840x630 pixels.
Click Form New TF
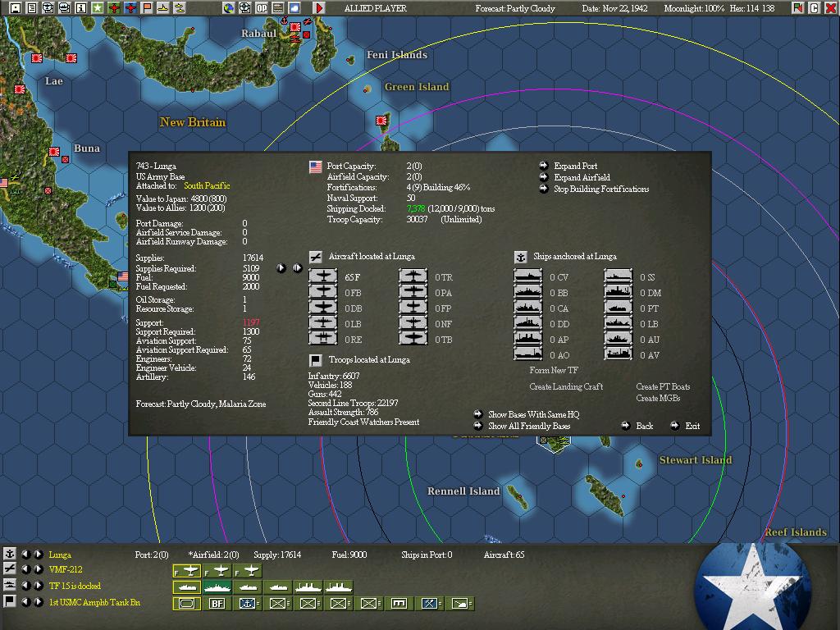click(x=554, y=370)
